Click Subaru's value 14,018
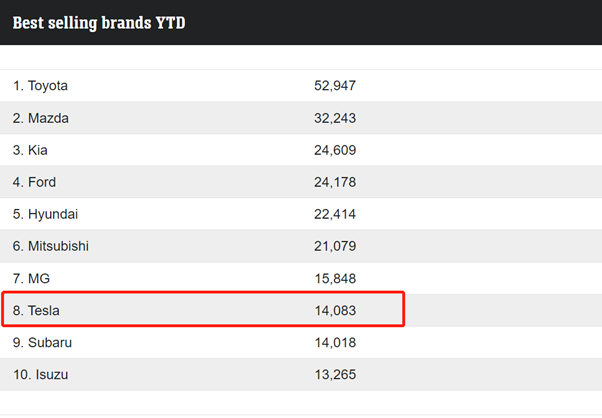602x418 pixels. pos(335,343)
